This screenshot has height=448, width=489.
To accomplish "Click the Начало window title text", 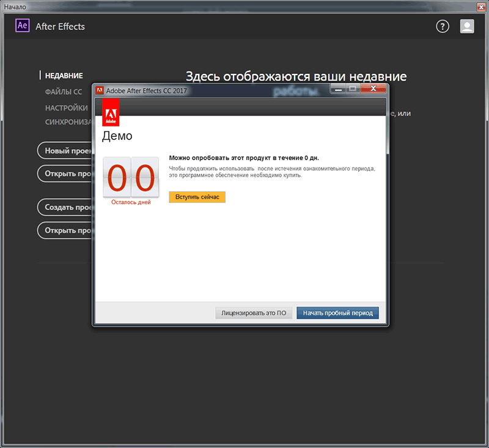I will (x=15, y=7).
